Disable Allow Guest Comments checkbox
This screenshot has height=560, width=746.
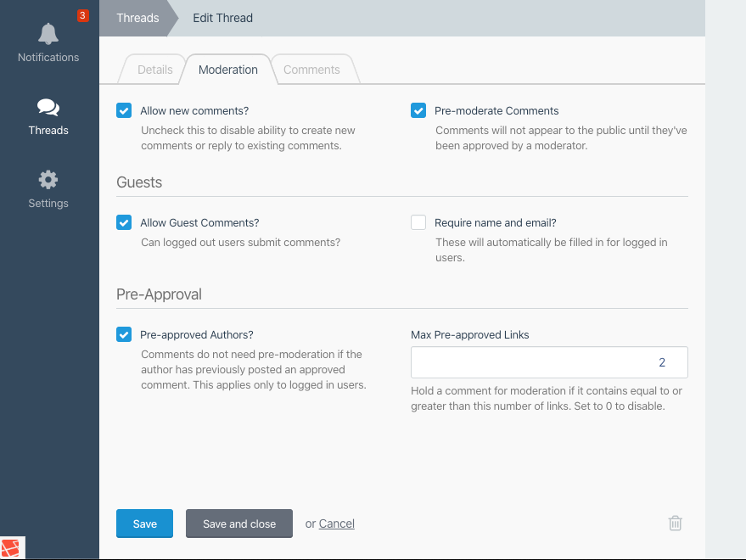124,222
